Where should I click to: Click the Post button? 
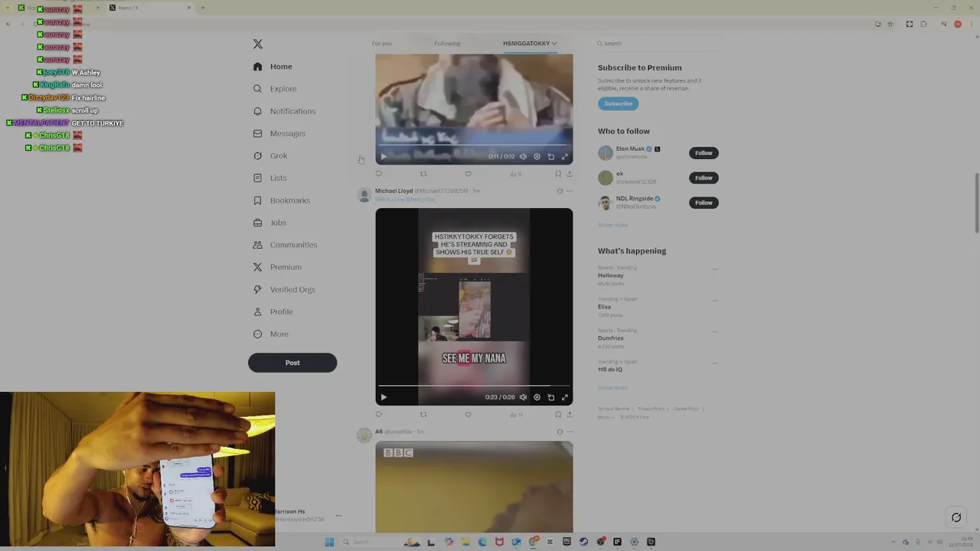[292, 363]
